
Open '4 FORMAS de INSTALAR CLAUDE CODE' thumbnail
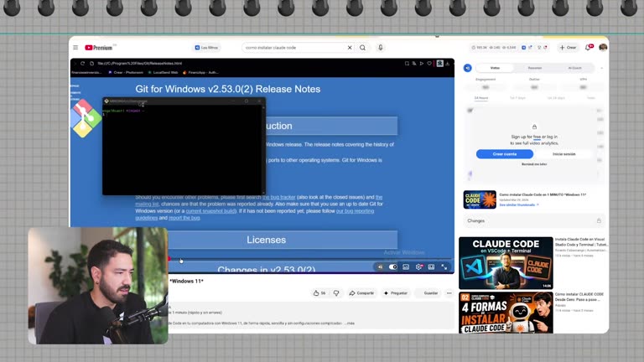click(506, 313)
